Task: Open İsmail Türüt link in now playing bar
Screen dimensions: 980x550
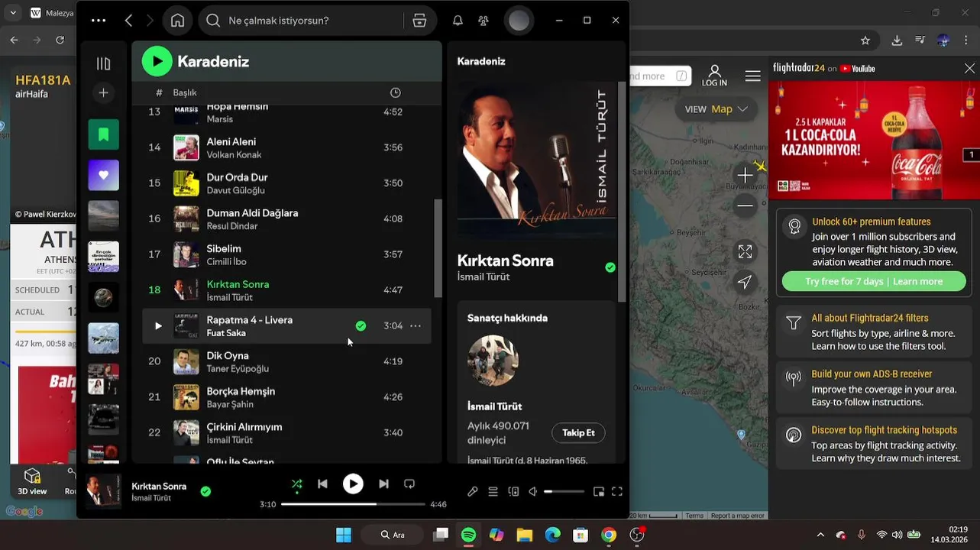Action: tap(151, 498)
